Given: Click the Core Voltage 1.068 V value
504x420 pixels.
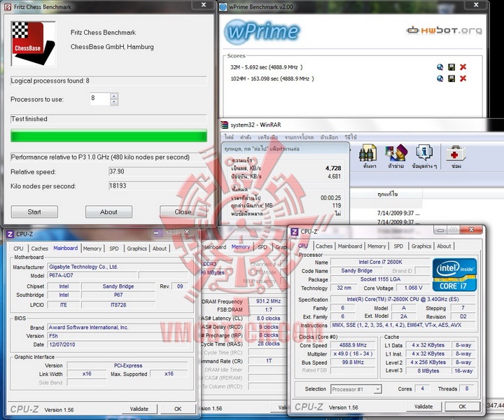Looking at the screenshot, I should coord(414,288).
